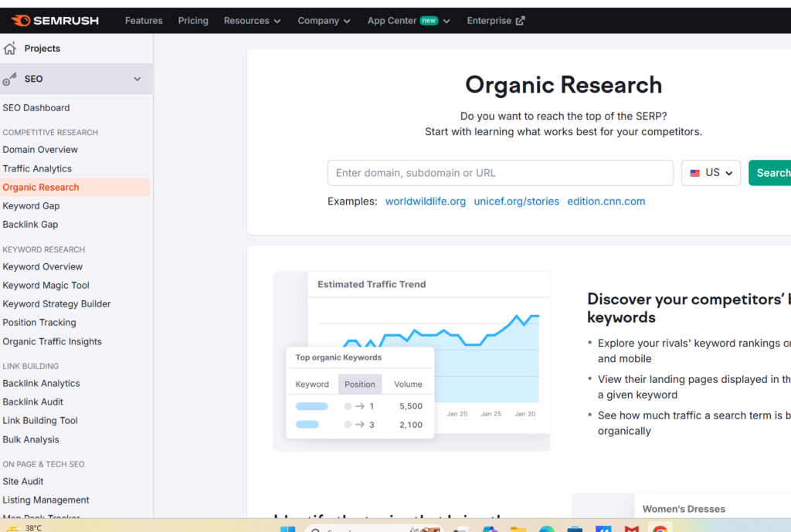The image size is (791, 532).
Task: Open Keyword Overview
Action: pyautogui.click(x=42, y=266)
